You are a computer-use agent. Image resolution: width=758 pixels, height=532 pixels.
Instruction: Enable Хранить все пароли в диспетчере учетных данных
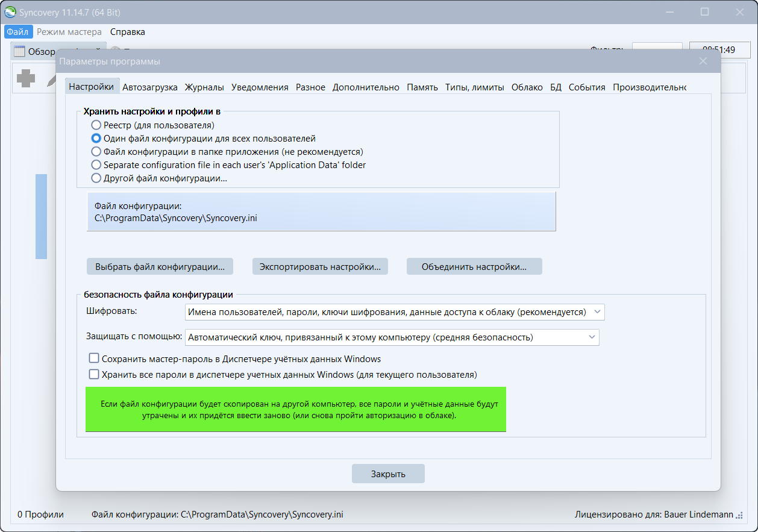[x=94, y=374]
